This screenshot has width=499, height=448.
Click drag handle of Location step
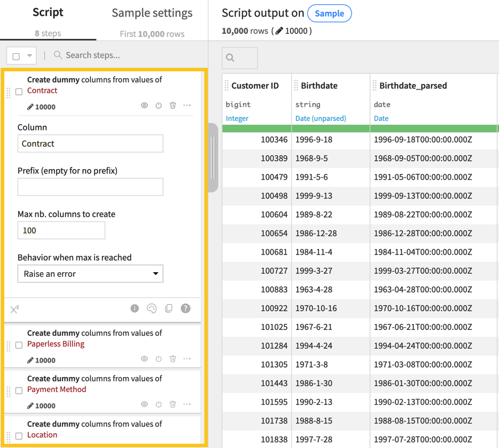coord(8,437)
